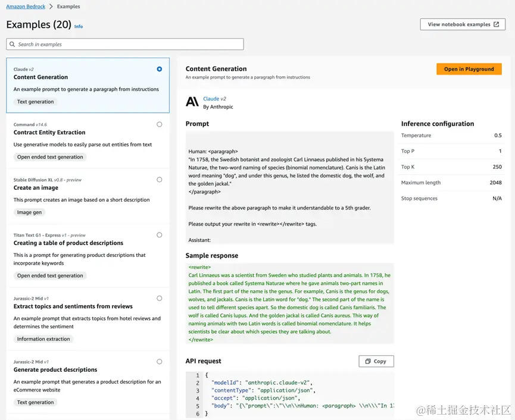Click the Anthropic logo icon
The image size is (515, 420).
(192, 102)
